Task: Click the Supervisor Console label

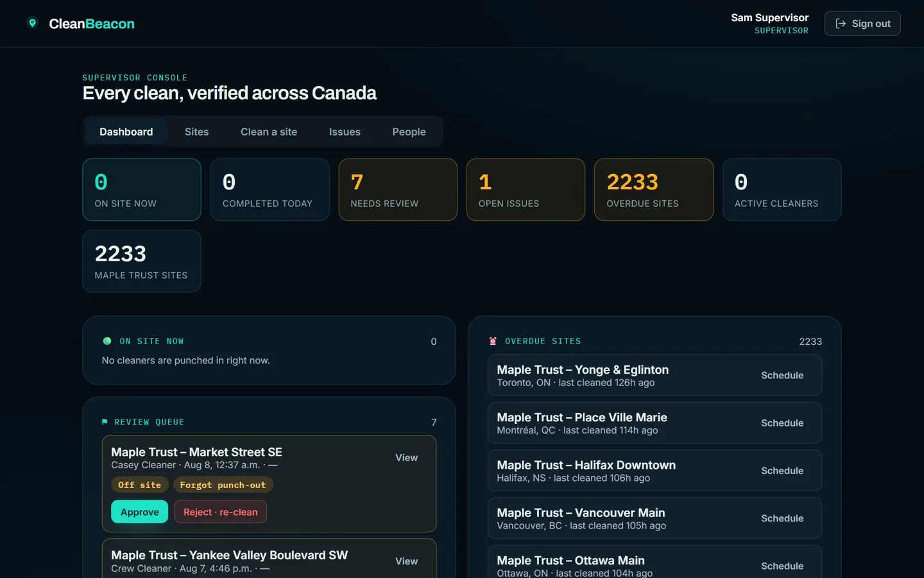Action: coord(135,78)
